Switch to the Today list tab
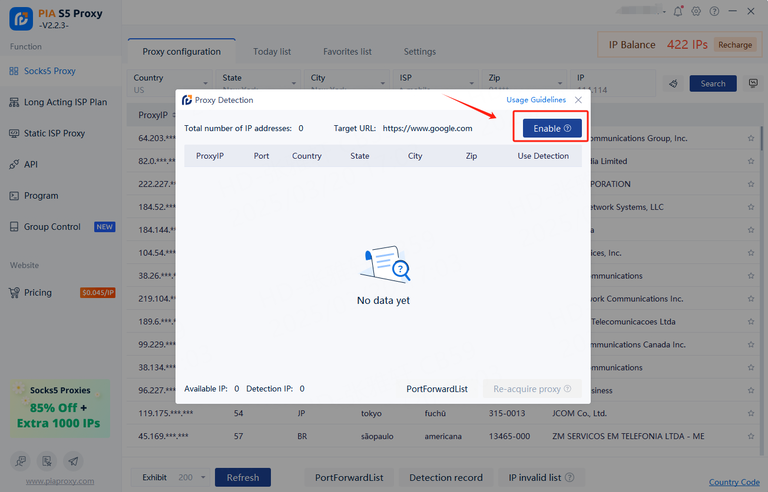Image resolution: width=768 pixels, height=492 pixels. click(272, 52)
